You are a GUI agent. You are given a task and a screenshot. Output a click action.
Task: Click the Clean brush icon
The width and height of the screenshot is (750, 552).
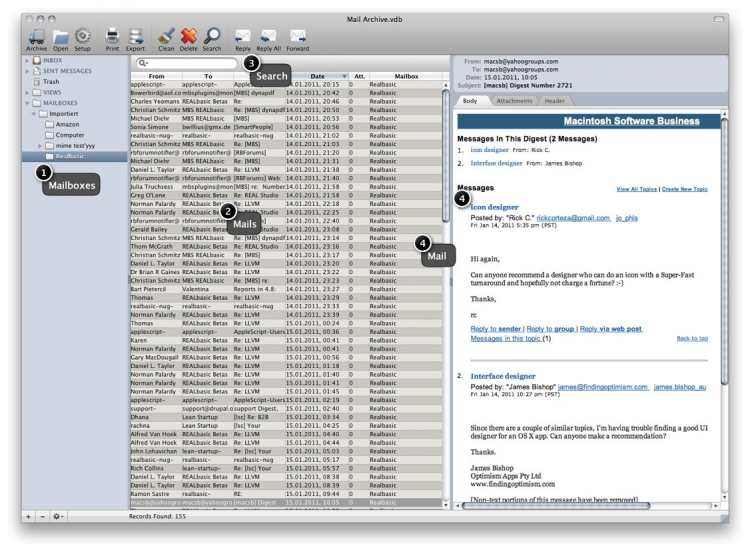[167, 36]
